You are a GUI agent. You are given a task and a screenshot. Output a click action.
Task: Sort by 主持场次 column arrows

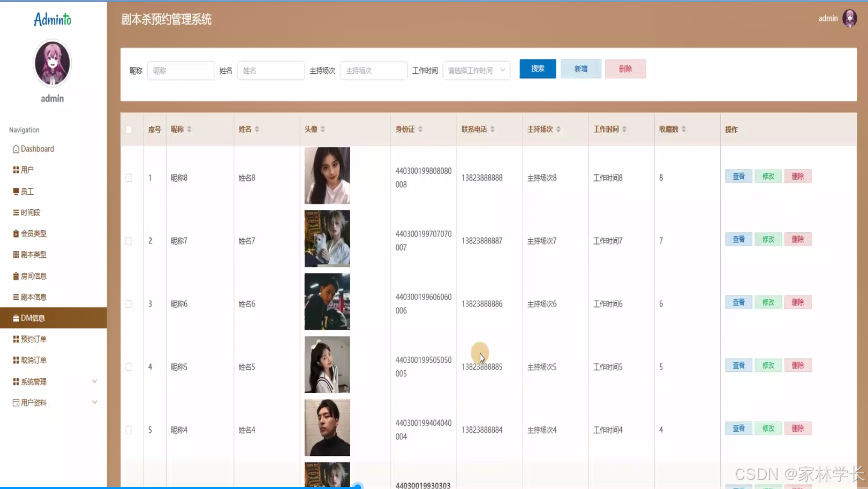[558, 129]
